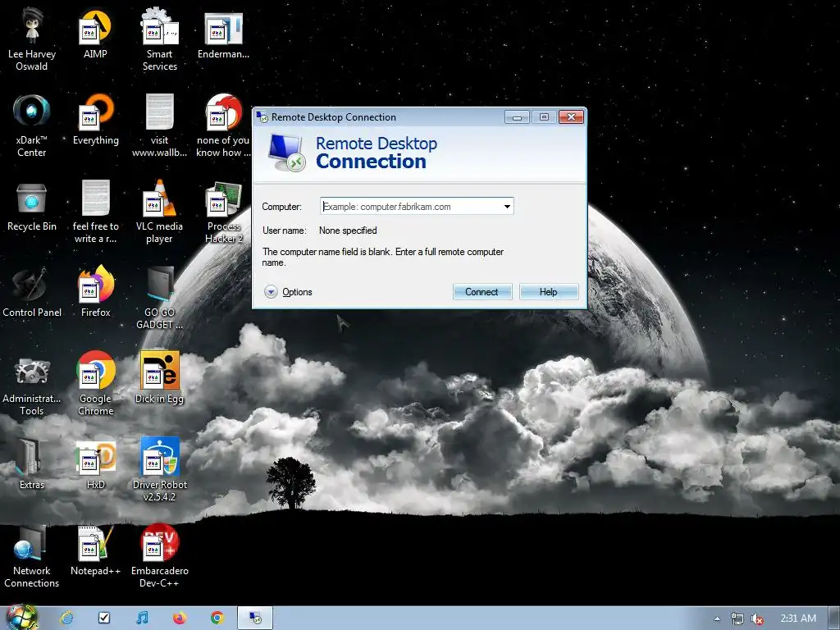Viewport: 840px width, 630px height.
Task: Open the Computer combo box dropdown arrow
Action: tap(507, 206)
